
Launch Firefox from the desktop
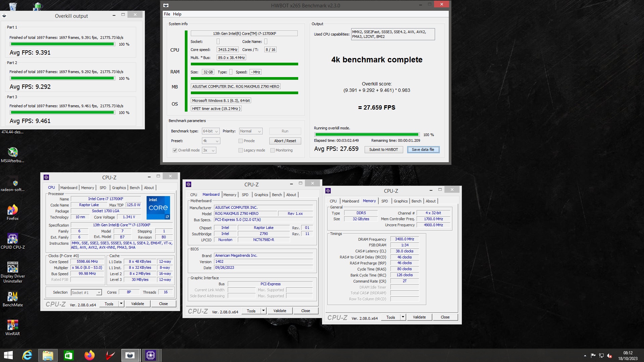click(13, 213)
